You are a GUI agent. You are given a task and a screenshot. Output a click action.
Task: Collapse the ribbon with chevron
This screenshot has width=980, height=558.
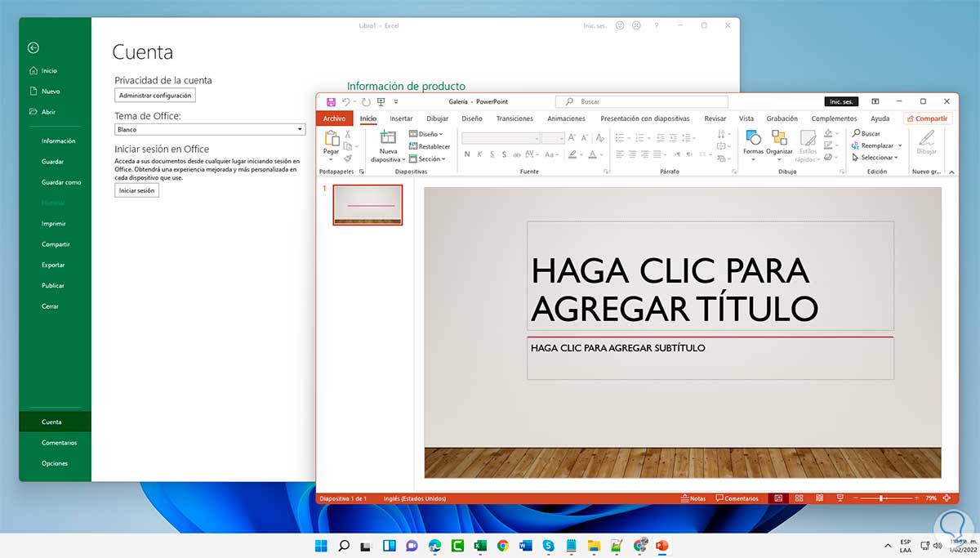[951, 172]
